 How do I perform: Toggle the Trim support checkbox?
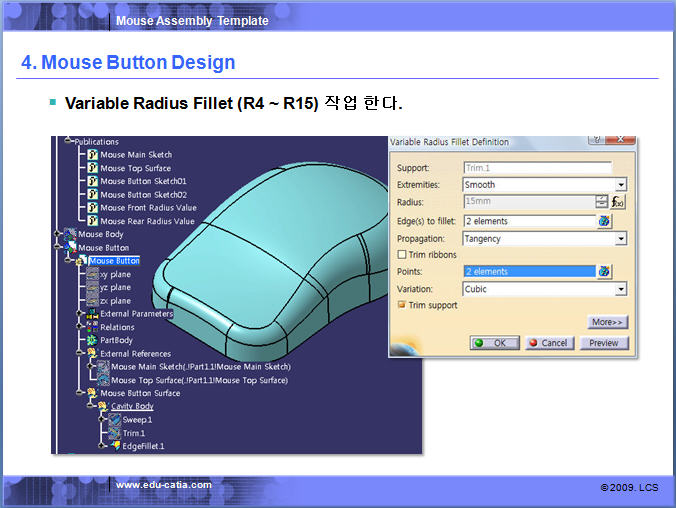pyautogui.click(x=402, y=305)
